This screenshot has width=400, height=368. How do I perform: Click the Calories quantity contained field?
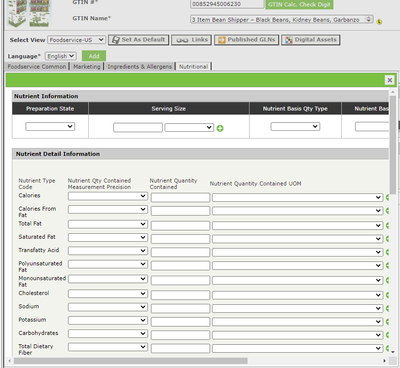coord(180,198)
